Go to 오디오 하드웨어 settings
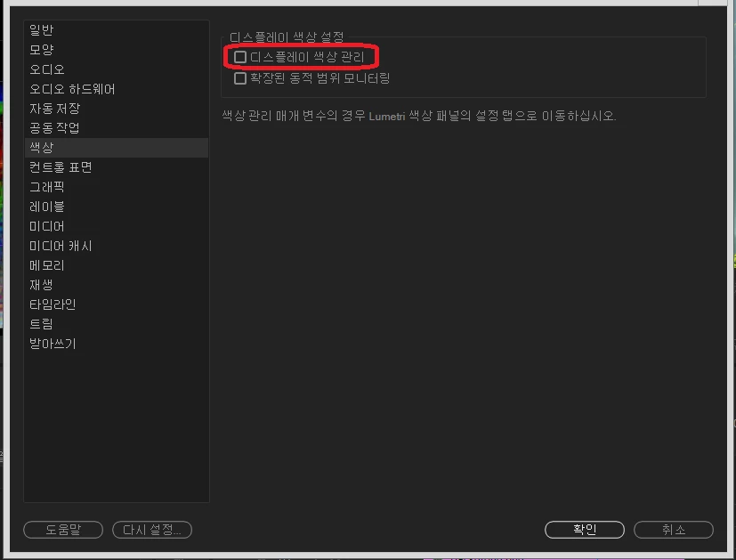 [x=117, y=89]
